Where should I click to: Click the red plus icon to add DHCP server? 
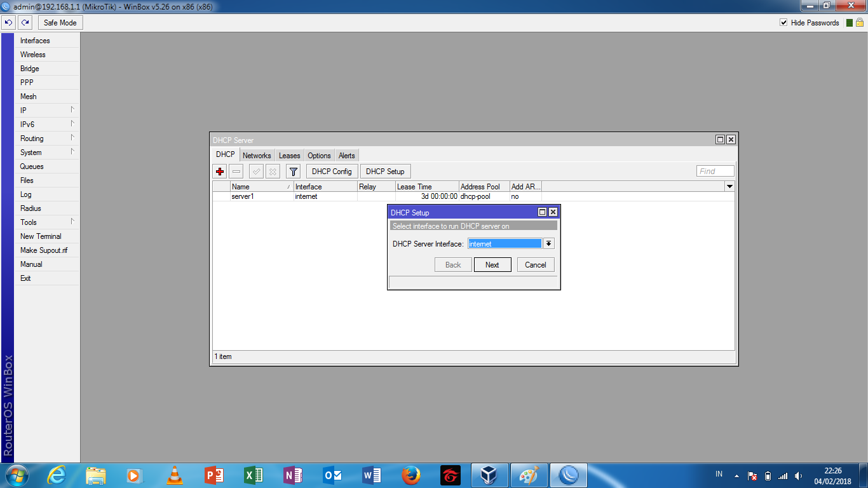(219, 171)
